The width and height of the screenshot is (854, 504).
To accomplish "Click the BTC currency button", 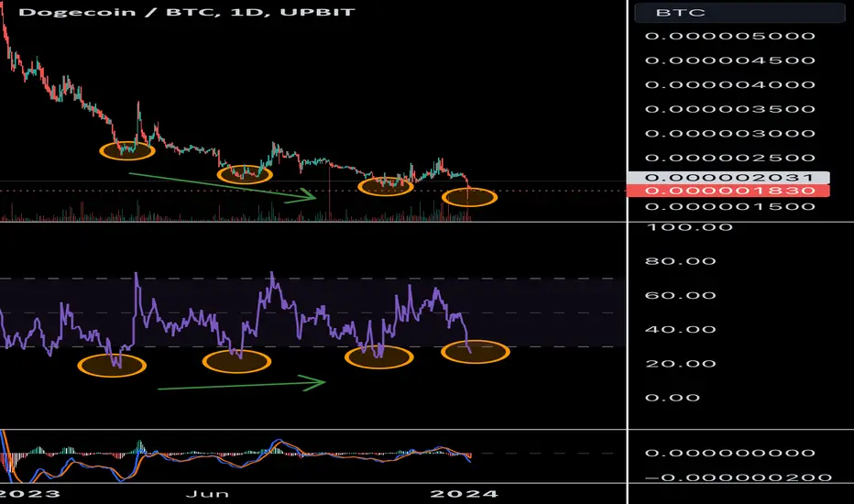I will [739, 13].
